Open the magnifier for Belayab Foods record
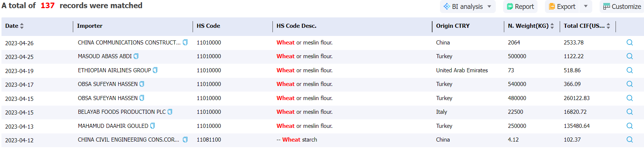The width and height of the screenshot is (644, 149). point(630,112)
